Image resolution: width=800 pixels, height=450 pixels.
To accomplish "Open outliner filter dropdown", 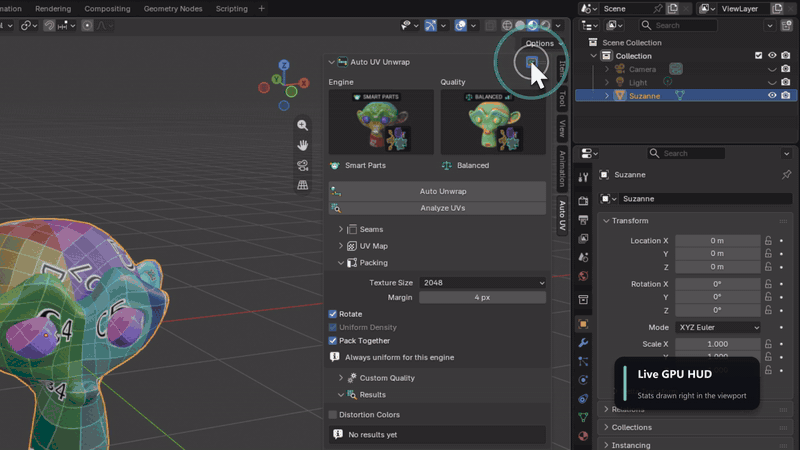I will click(x=770, y=25).
